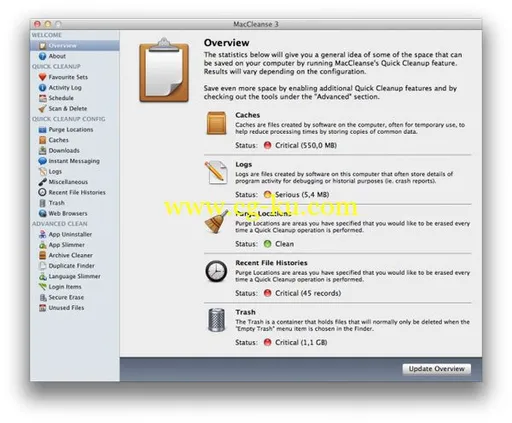Select Overview in the sidebar
Screen dimensions: 512x423
coord(75,45)
